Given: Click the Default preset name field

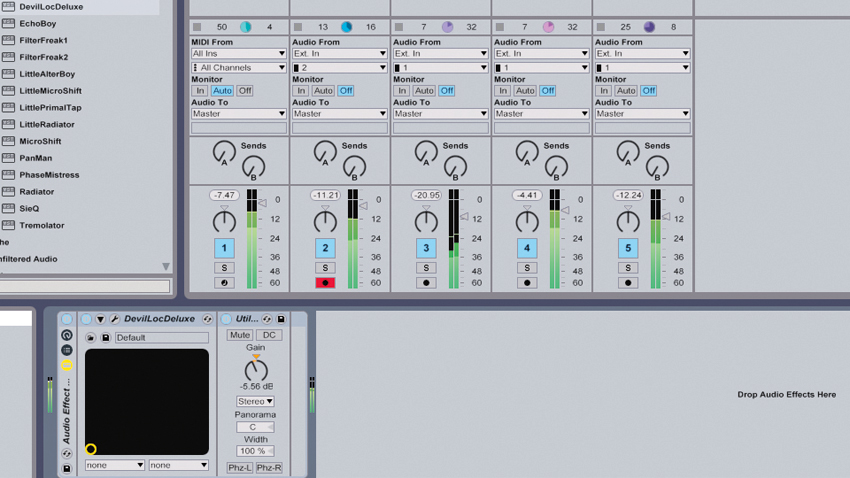Looking at the screenshot, I should pyautogui.click(x=162, y=338).
